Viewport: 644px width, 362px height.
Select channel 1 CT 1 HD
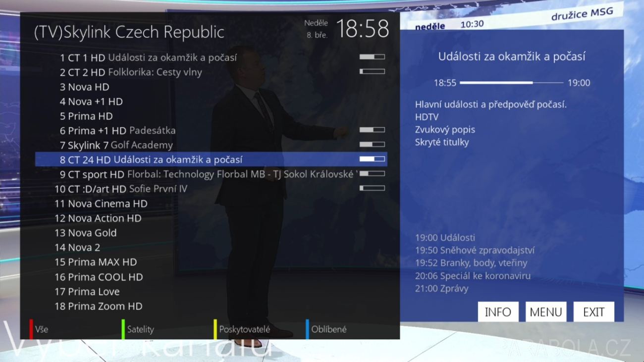pyautogui.click(x=211, y=57)
